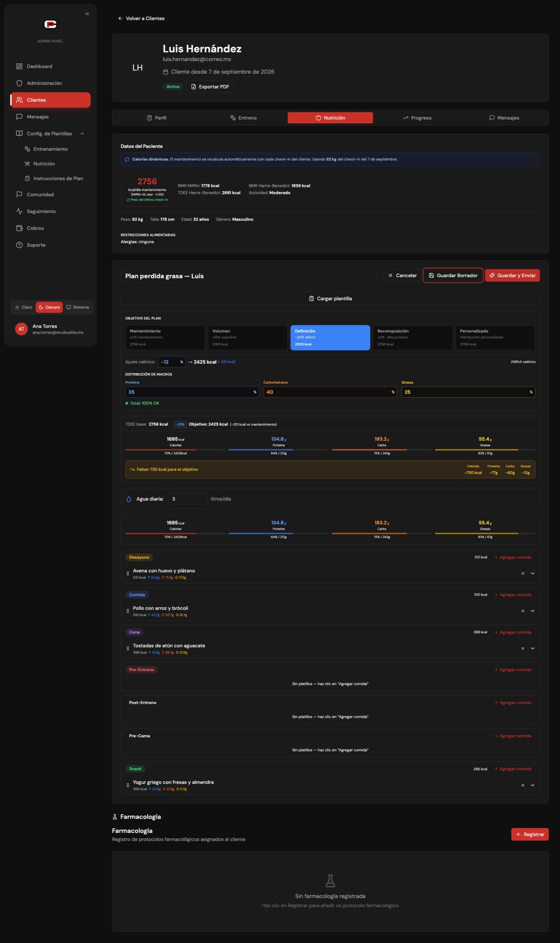
Task: Switch theme to Claro mode
Action: pos(24,307)
